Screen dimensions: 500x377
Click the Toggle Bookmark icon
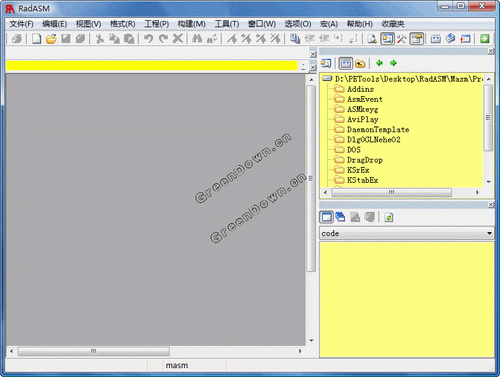point(232,39)
